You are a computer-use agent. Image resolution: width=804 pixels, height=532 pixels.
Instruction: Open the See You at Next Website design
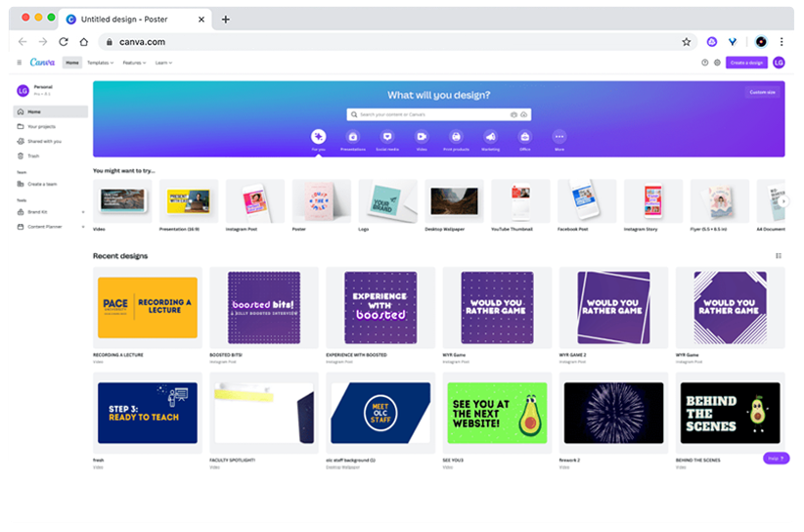click(498, 413)
